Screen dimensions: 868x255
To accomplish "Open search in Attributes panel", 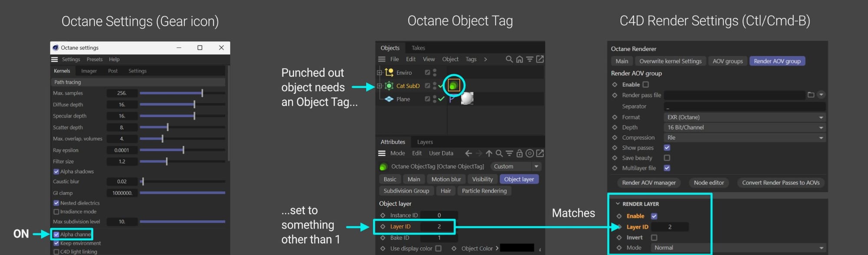I will pos(499,153).
